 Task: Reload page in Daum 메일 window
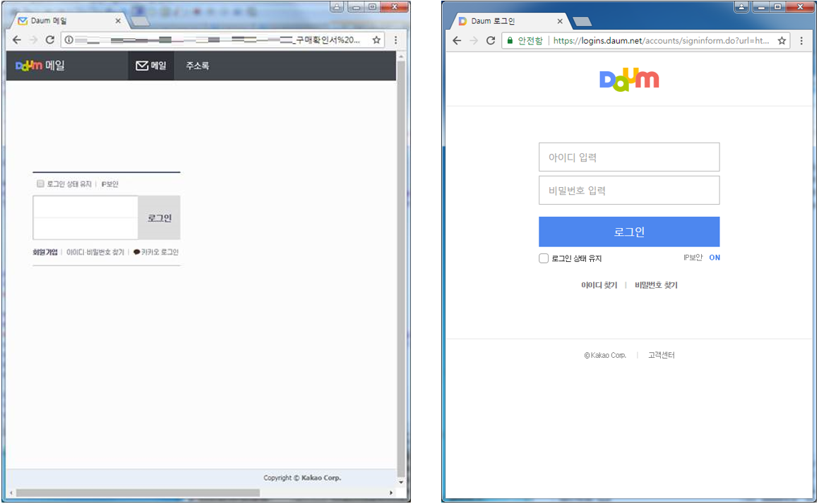click(49, 40)
